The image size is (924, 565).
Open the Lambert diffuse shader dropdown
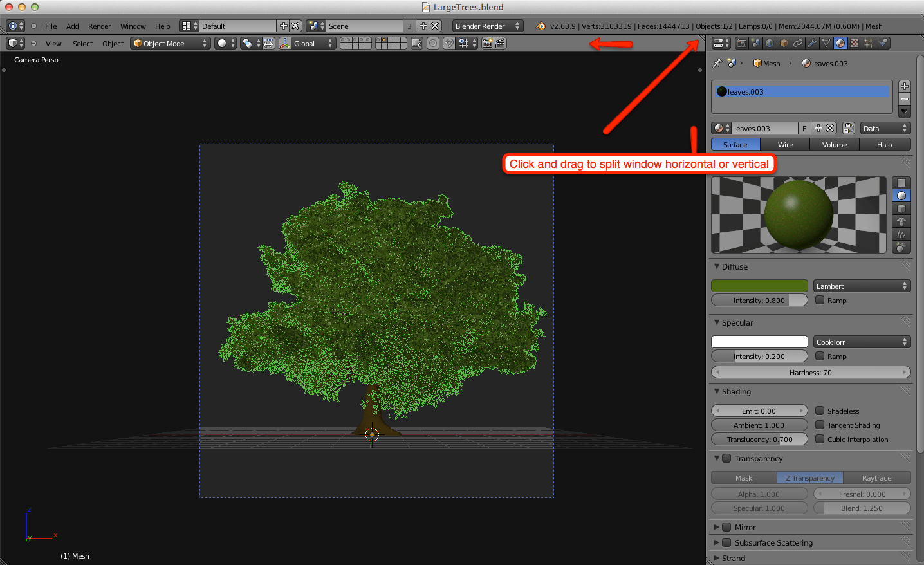click(x=862, y=286)
